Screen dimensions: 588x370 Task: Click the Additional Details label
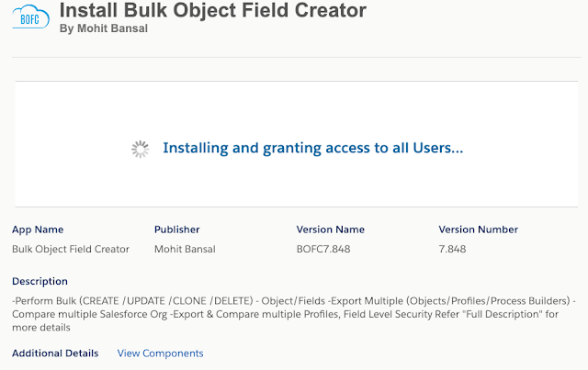point(55,353)
